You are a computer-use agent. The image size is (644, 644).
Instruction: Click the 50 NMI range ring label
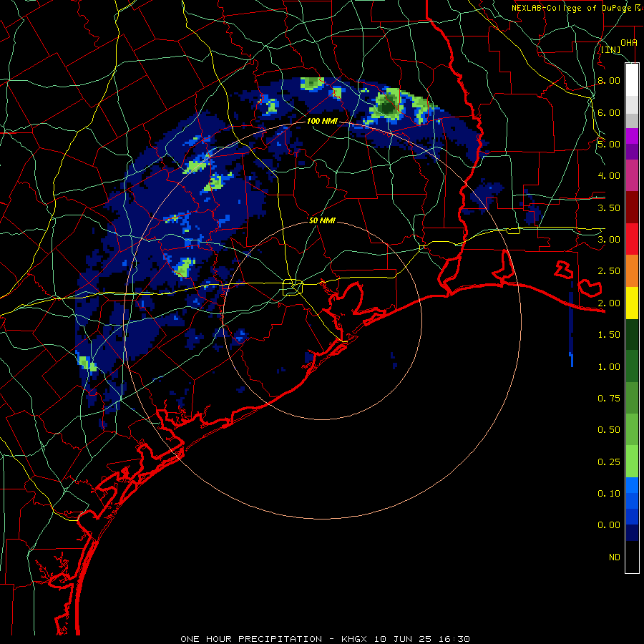322,220
